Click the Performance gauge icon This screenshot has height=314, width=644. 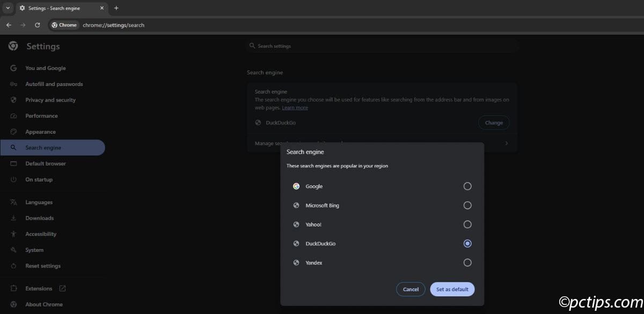13,116
